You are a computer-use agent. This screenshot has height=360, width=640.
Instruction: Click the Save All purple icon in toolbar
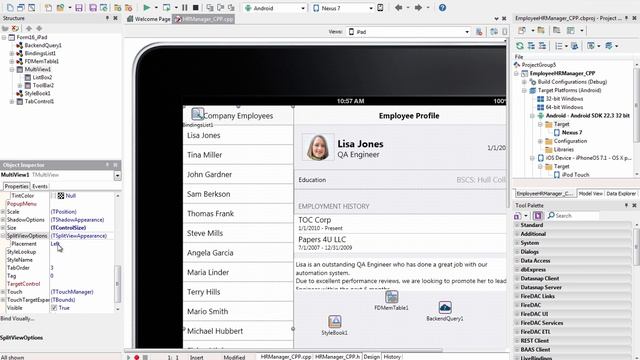[x=93, y=7]
